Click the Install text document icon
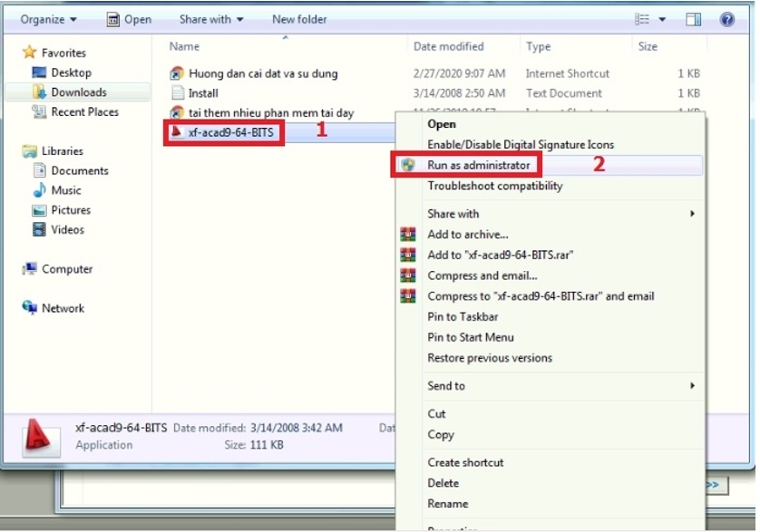 pos(176,93)
